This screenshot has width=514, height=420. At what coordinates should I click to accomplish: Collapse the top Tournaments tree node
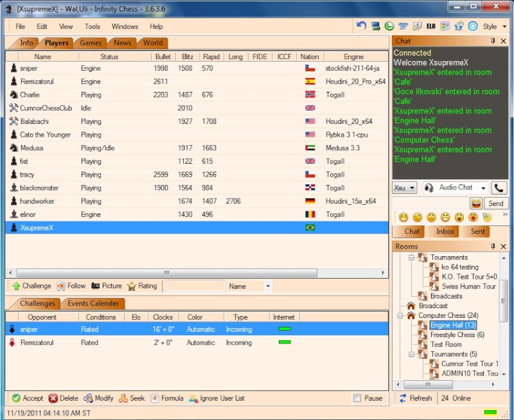click(x=411, y=258)
